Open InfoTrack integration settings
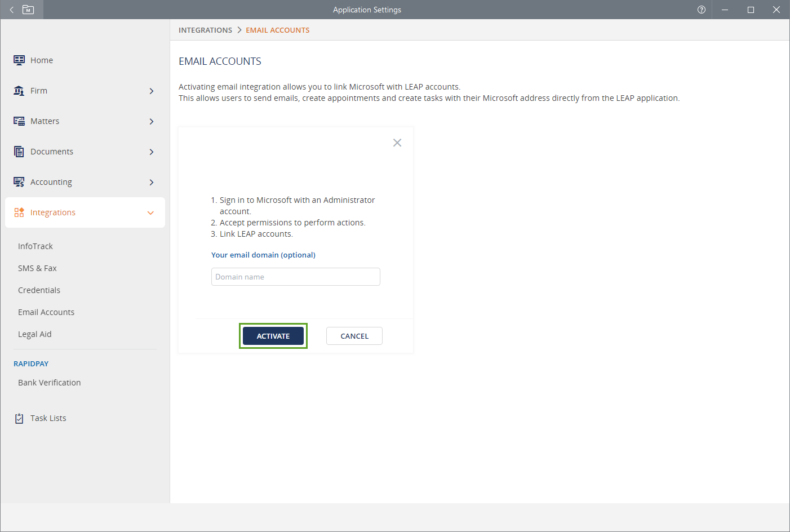Viewport: 790px width, 532px height. point(35,246)
